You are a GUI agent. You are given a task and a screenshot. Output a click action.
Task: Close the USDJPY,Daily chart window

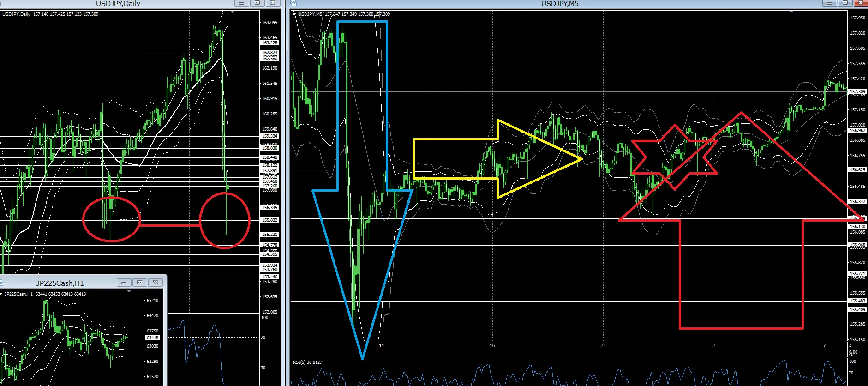273,3
